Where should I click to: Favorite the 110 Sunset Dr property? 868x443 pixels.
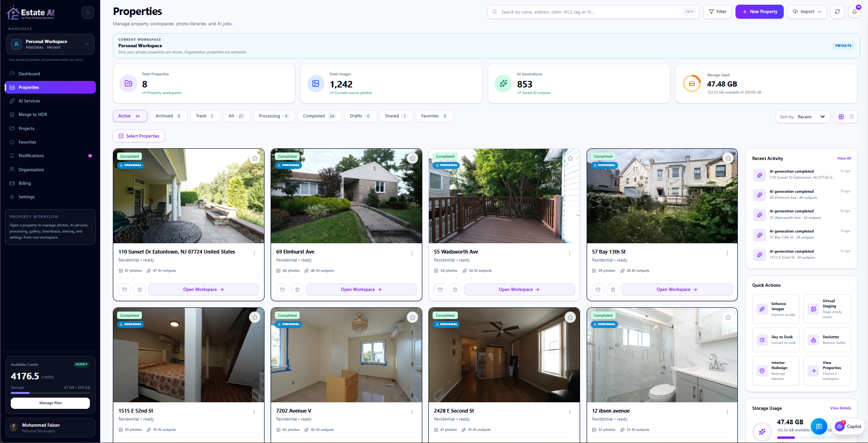(x=255, y=158)
